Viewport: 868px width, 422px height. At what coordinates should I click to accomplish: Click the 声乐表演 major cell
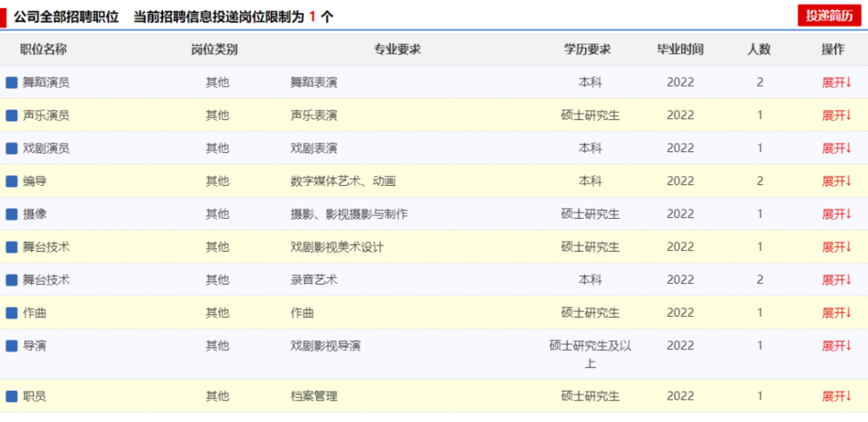pyautogui.click(x=313, y=115)
